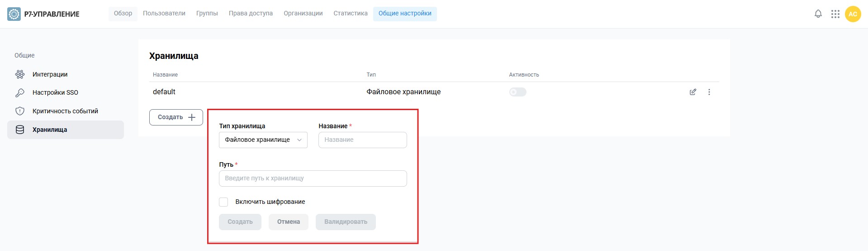The height and width of the screenshot is (251, 868).
Task: Click the Отмена button
Action: click(x=289, y=222)
